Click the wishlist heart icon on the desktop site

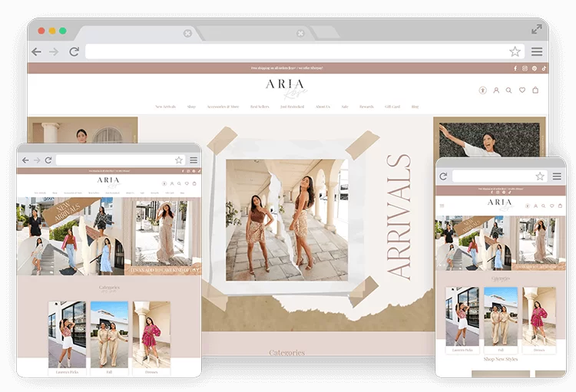coord(522,91)
